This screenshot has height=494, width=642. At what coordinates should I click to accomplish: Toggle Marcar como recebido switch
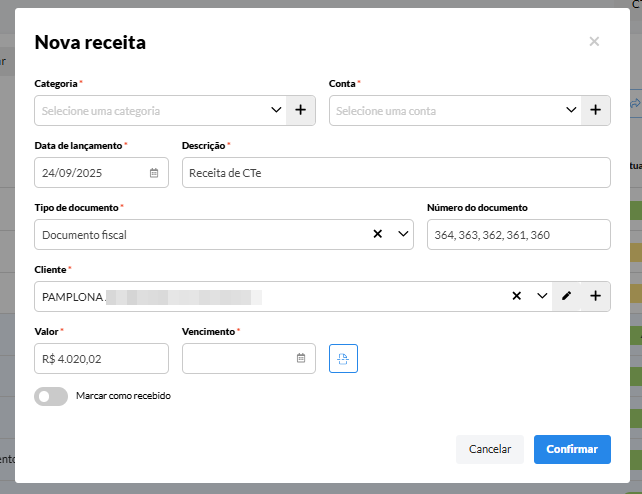pyautogui.click(x=50, y=396)
